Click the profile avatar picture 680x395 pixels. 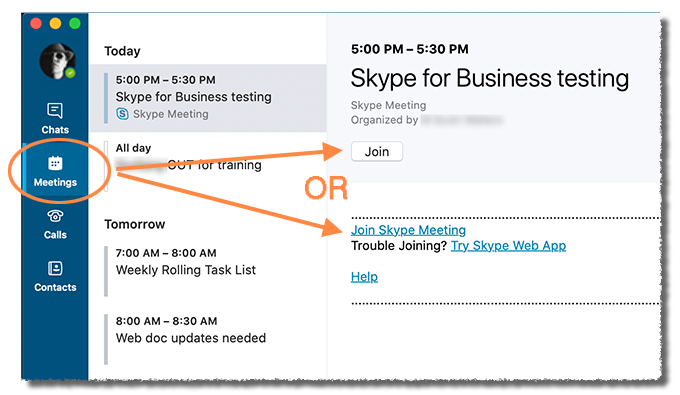pos(57,61)
